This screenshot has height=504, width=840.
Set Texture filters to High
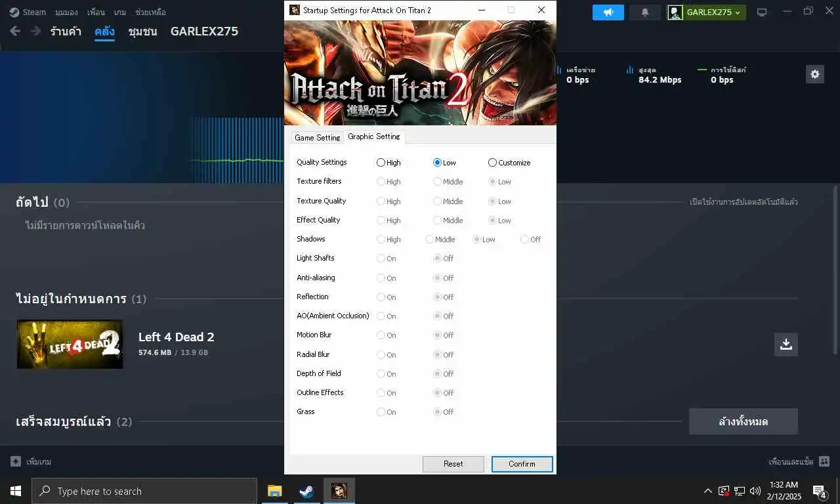coord(388,182)
